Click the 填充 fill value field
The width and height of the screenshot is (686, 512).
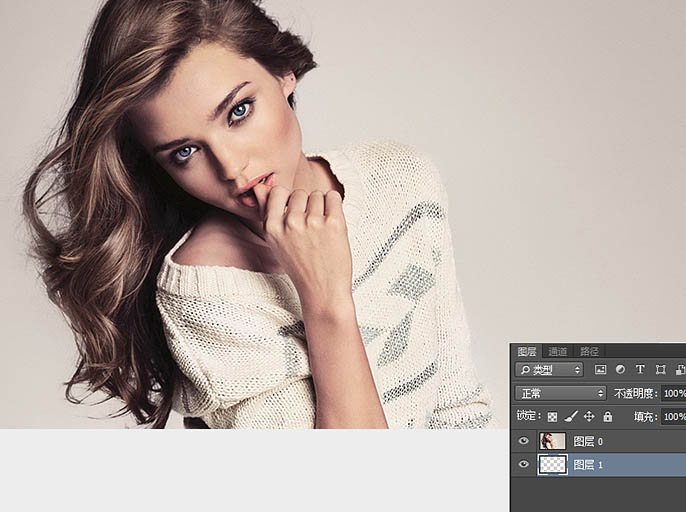673,416
